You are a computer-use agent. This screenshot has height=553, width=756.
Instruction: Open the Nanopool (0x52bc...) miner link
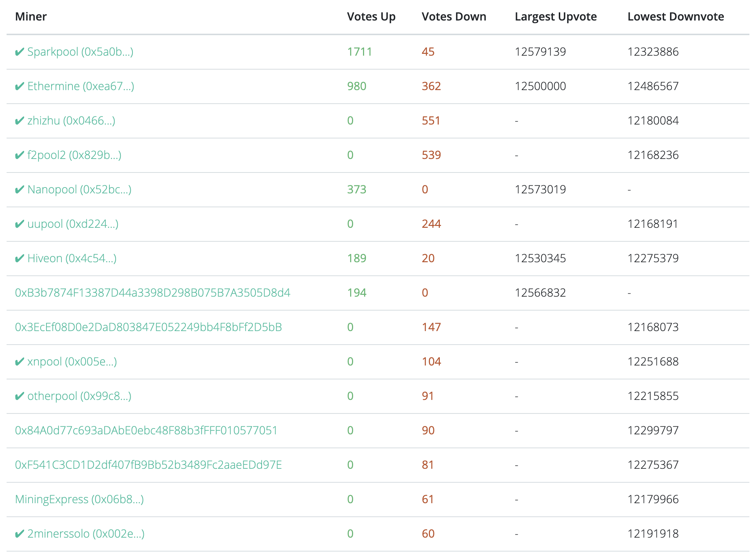click(x=79, y=190)
